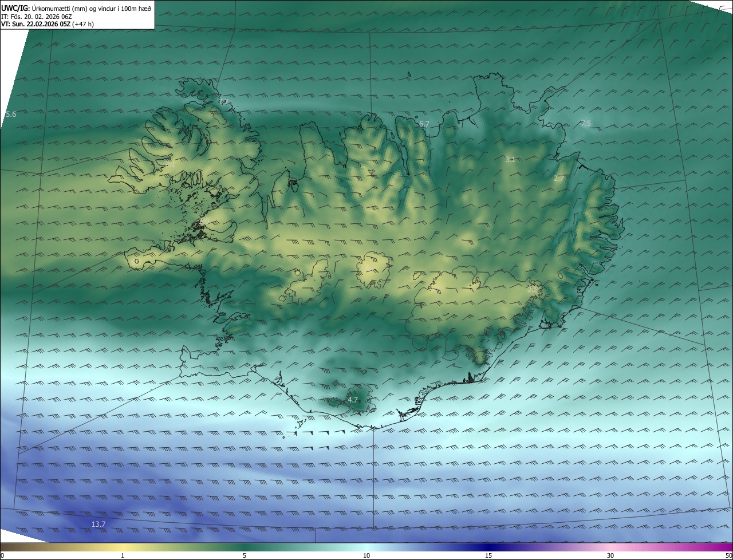Click the valid time line "VT: Sun. 22.02.2026 05Z (+47 h)"
The width and height of the screenshot is (733, 560).
[x=49, y=25]
